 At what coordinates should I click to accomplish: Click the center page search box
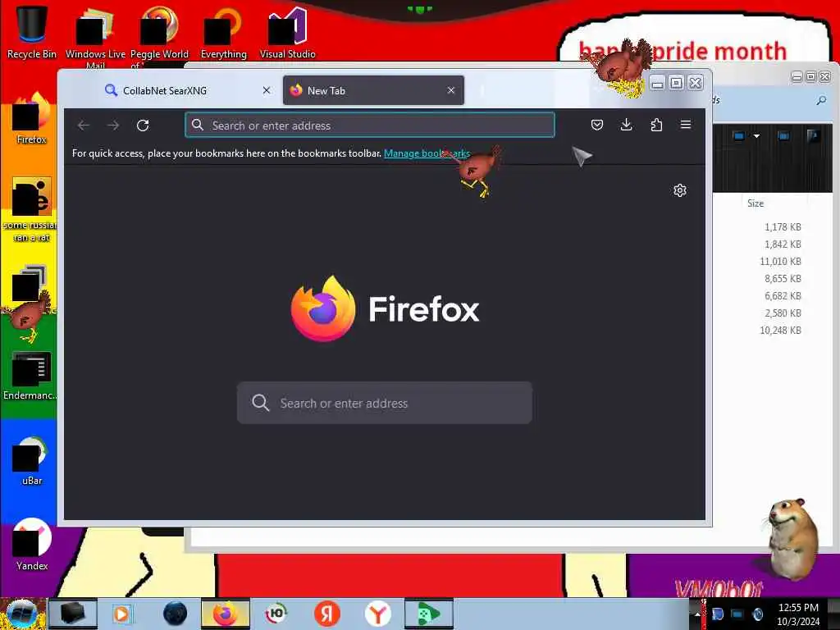click(x=385, y=403)
